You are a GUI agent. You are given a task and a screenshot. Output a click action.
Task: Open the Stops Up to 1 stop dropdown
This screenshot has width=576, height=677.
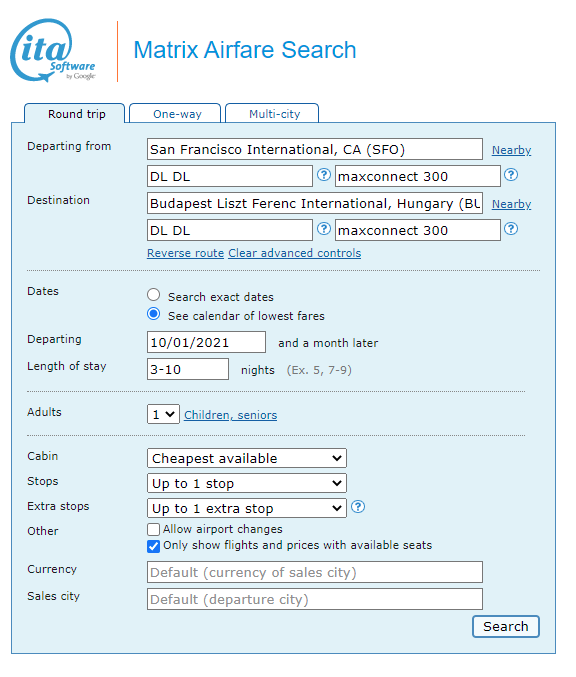coord(247,483)
